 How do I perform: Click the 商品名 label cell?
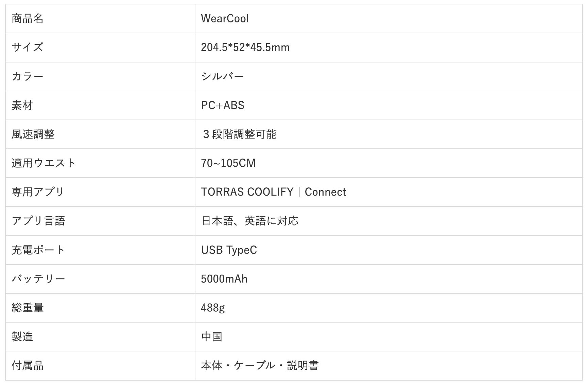(28, 19)
